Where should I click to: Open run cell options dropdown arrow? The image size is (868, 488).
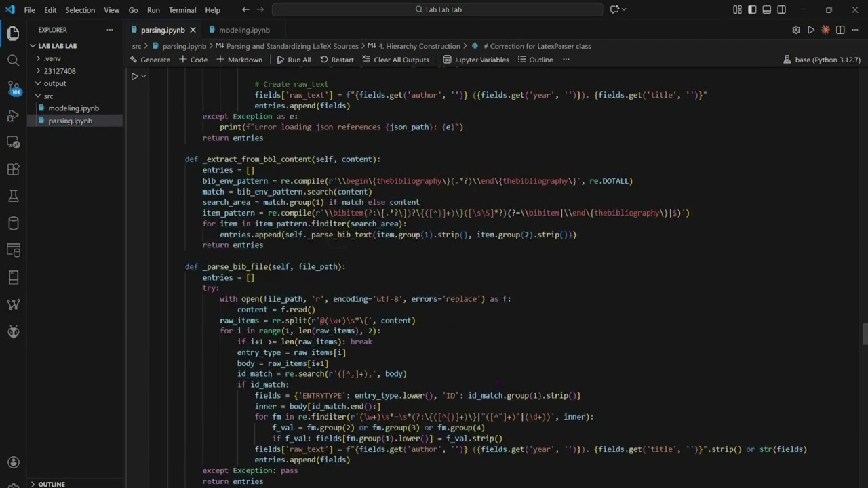[144, 77]
